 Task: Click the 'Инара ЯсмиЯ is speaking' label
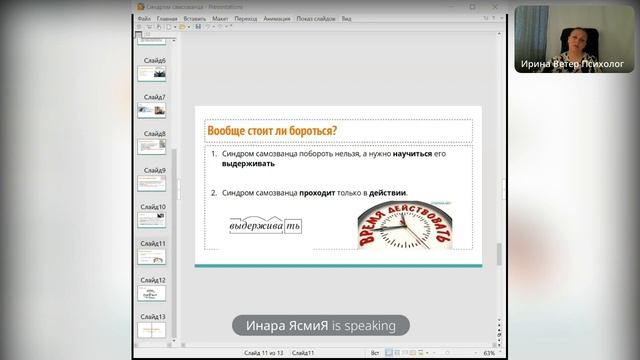pyautogui.click(x=321, y=326)
